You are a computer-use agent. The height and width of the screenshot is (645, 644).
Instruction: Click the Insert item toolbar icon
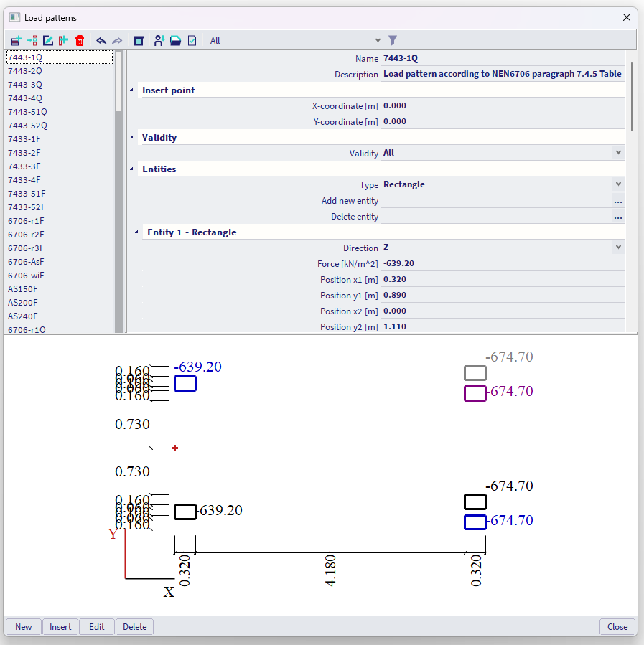[x=32, y=41]
